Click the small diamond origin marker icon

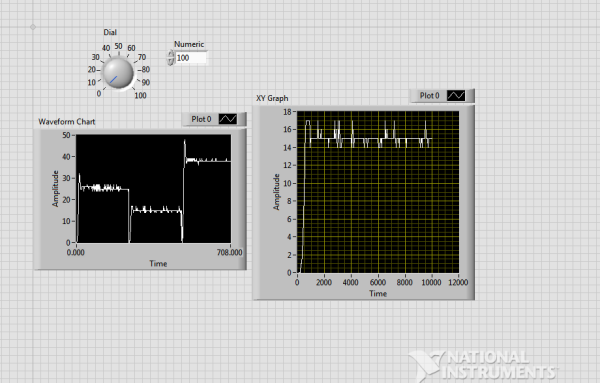(33, 27)
